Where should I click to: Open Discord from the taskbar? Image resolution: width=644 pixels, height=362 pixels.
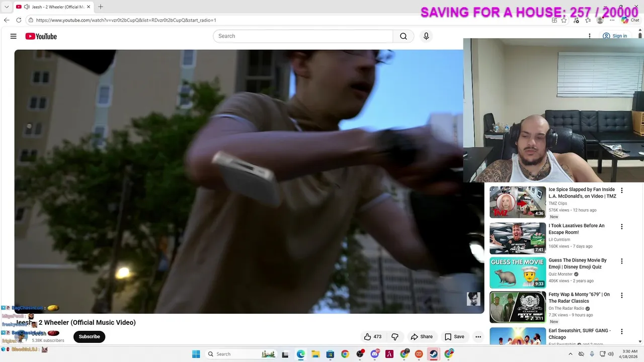coord(375,354)
